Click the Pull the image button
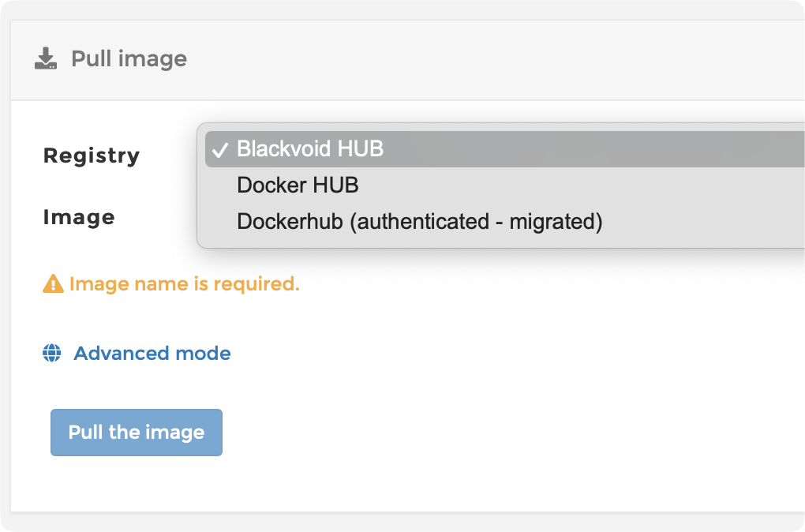The width and height of the screenshot is (805, 532). tap(137, 433)
